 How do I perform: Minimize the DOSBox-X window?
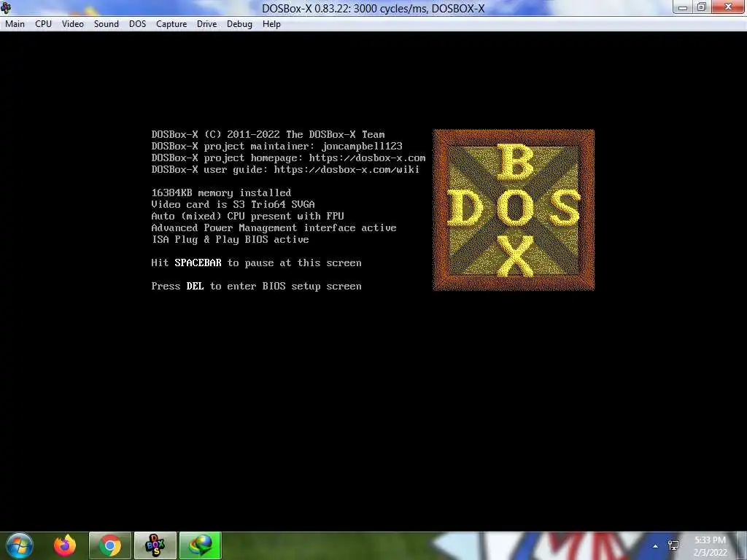(x=683, y=7)
